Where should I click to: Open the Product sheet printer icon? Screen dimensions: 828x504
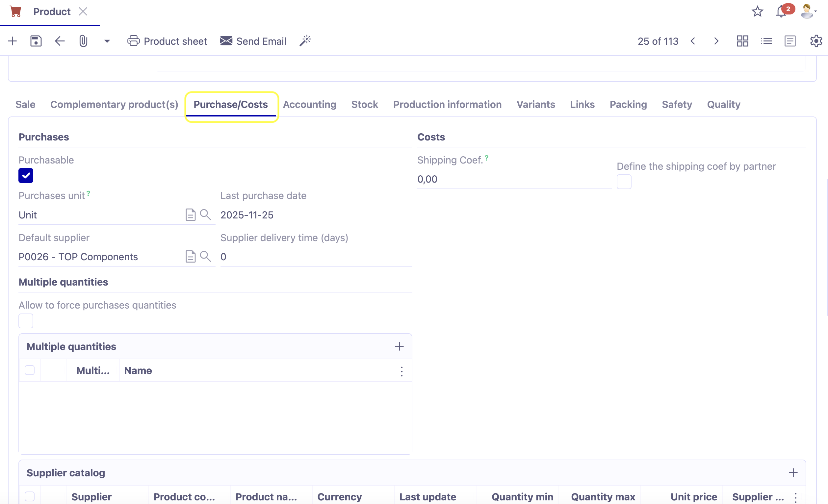[133, 41]
